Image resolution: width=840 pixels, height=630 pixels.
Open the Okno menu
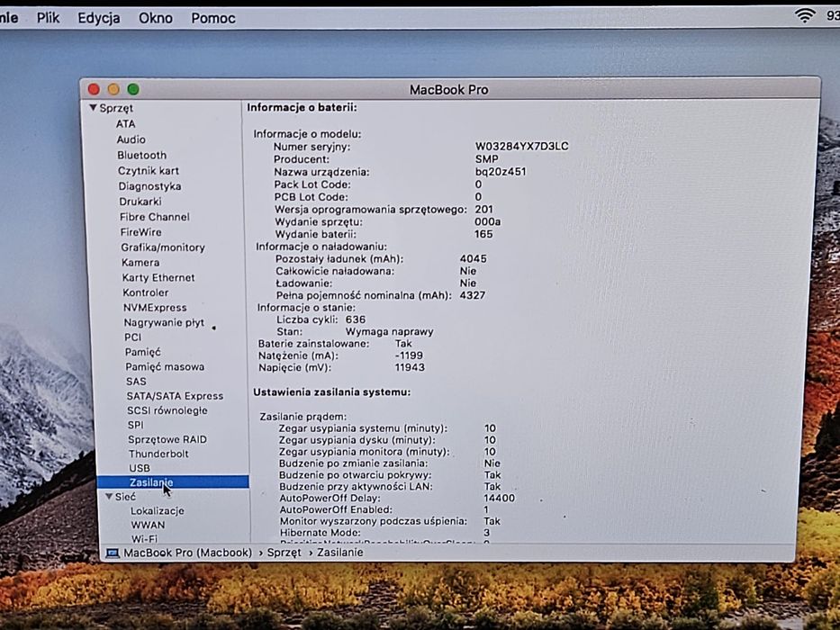[x=156, y=18]
